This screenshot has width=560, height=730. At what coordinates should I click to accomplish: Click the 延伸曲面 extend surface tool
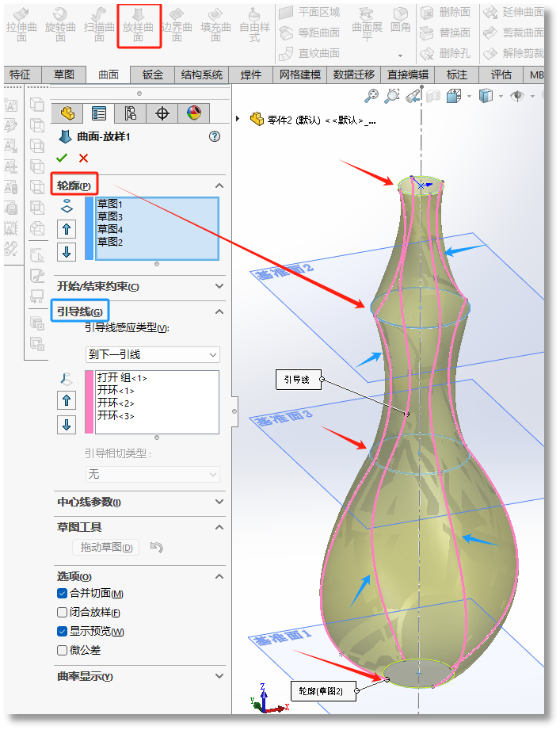click(x=513, y=12)
